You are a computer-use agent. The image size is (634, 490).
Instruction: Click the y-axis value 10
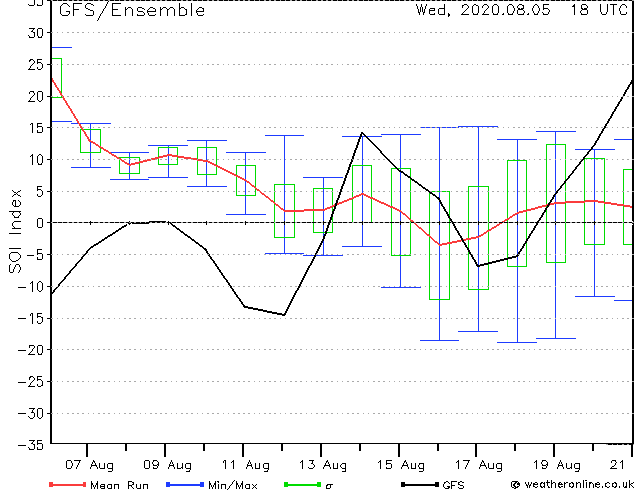tap(35, 160)
